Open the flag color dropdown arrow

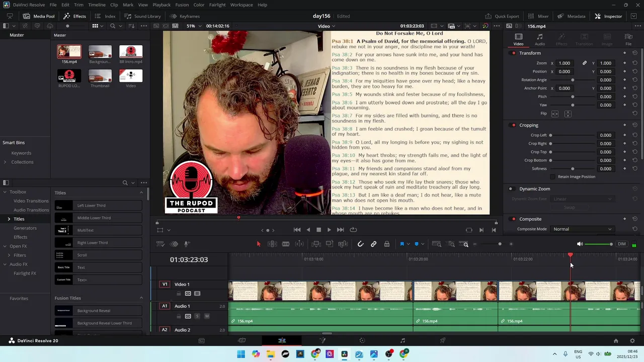coord(408,244)
